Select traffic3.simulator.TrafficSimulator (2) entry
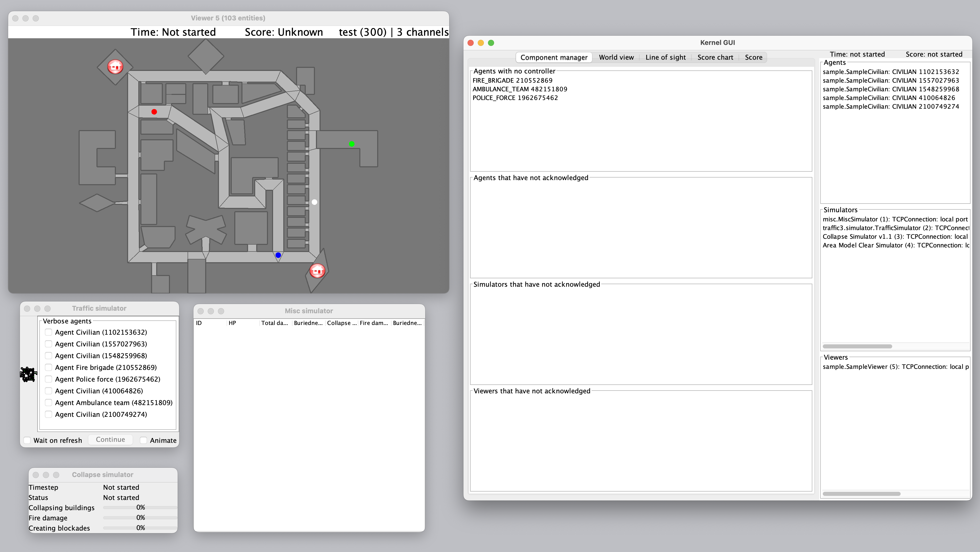Screen dimensions: 980x552 coord(895,228)
